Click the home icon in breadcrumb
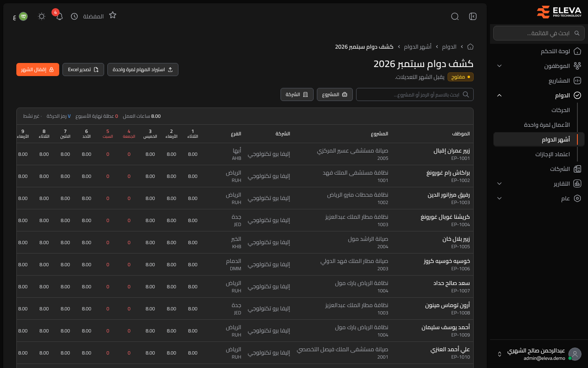Image resolution: width=588 pixels, height=368 pixels. click(470, 47)
